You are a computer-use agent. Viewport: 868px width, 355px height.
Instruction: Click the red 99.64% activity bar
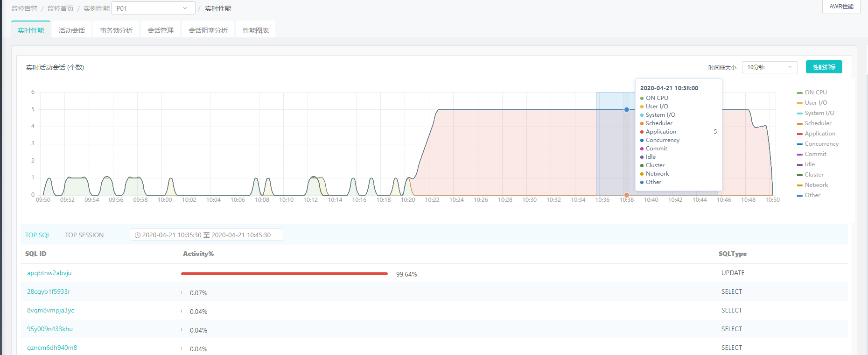(284, 274)
